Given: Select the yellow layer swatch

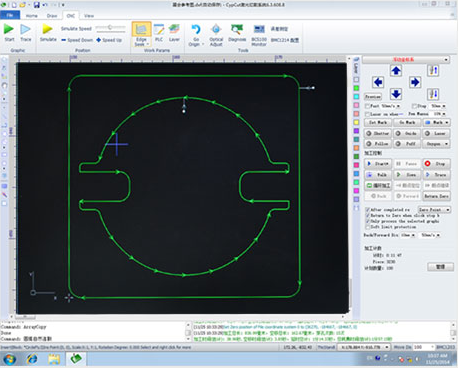Looking at the screenshot, I should point(356,122).
